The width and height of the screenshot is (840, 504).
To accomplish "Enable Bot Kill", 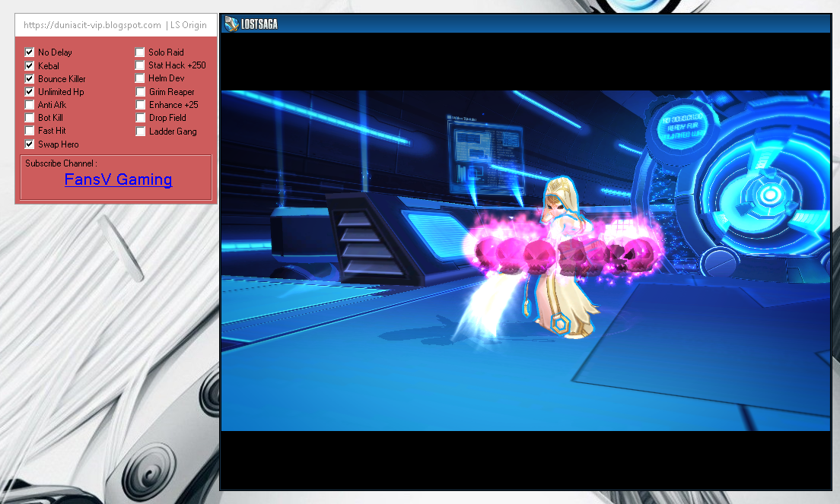I will click(29, 117).
